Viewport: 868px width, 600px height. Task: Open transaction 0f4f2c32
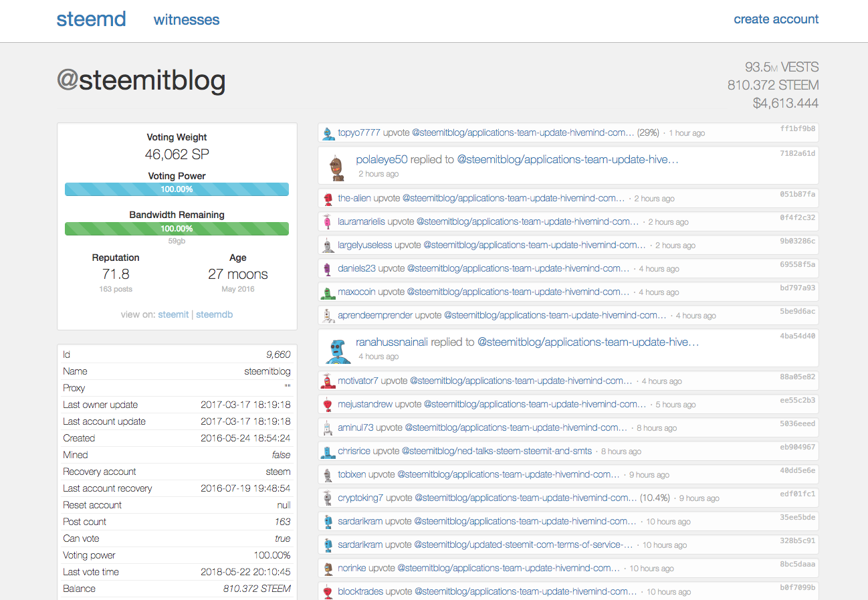(x=798, y=217)
